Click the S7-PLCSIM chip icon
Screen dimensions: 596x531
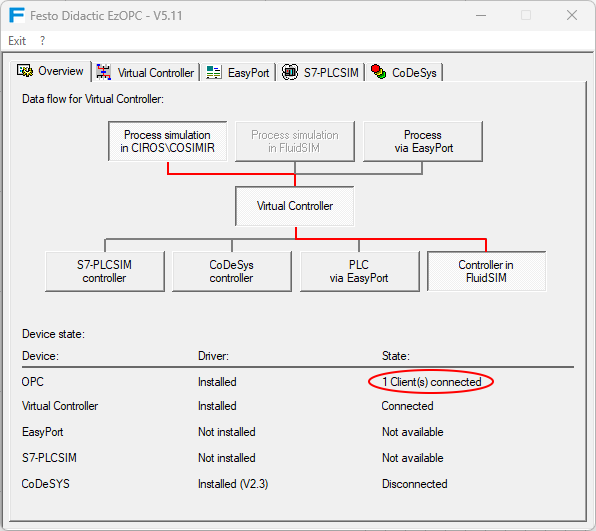290,72
